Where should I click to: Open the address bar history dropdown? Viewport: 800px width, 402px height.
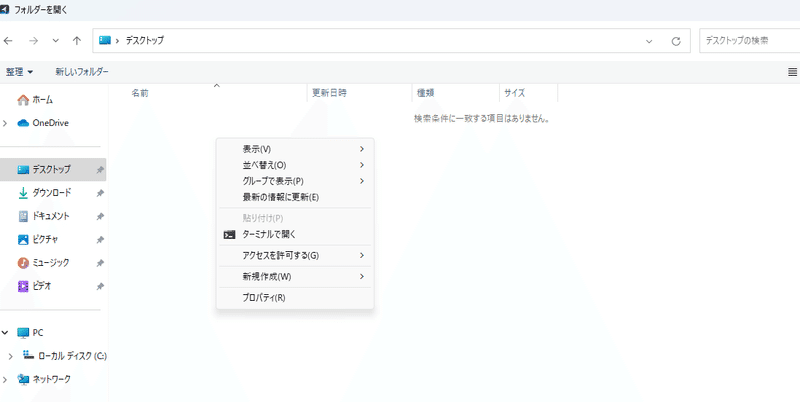coord(650,41)
